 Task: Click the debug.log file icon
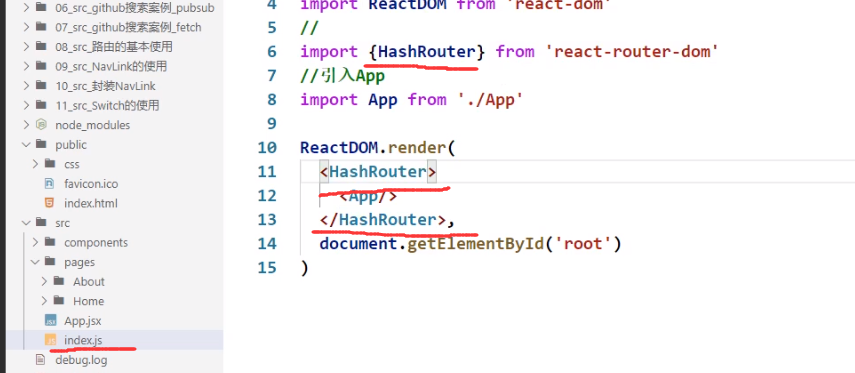41,360
